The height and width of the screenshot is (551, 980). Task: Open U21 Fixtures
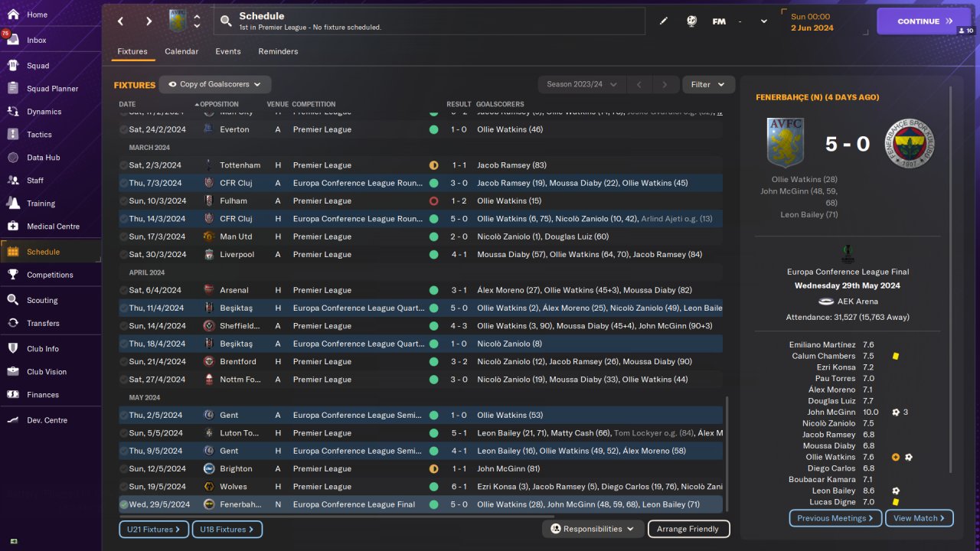click(x=154, y=529)
